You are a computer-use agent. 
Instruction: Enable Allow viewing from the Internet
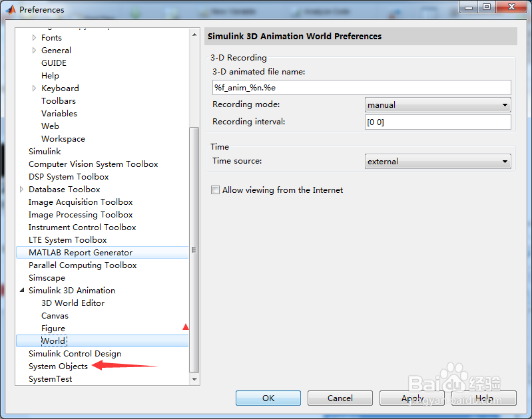click(x=216, y=190)
